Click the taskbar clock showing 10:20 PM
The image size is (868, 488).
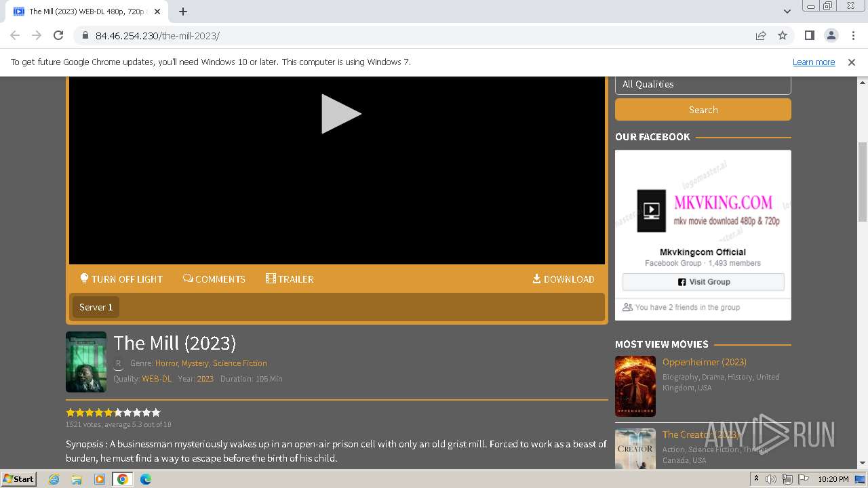pyautogui.click(x=833, y=479)
